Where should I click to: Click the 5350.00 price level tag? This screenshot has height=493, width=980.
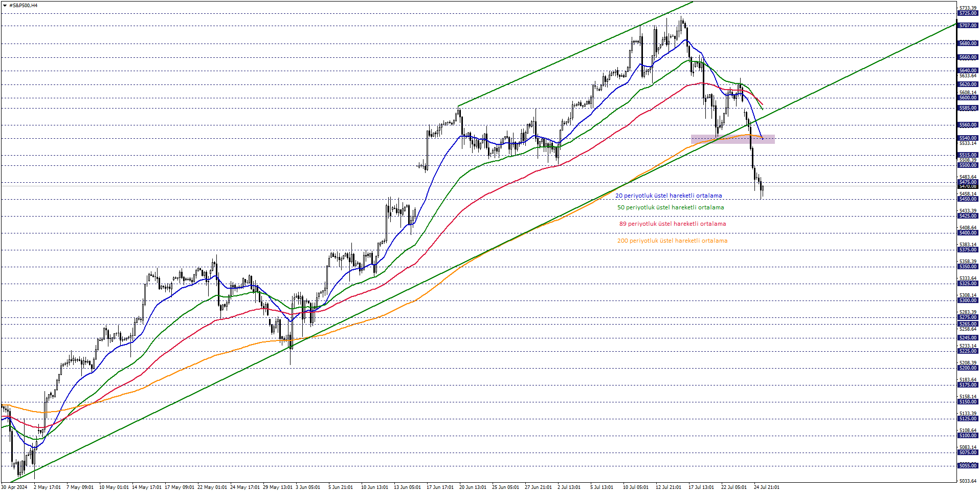(x=968, y=267)
